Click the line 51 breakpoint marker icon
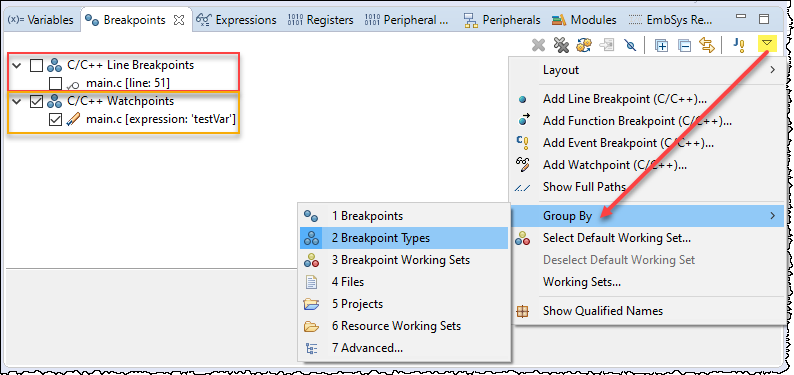 [73, 84]
